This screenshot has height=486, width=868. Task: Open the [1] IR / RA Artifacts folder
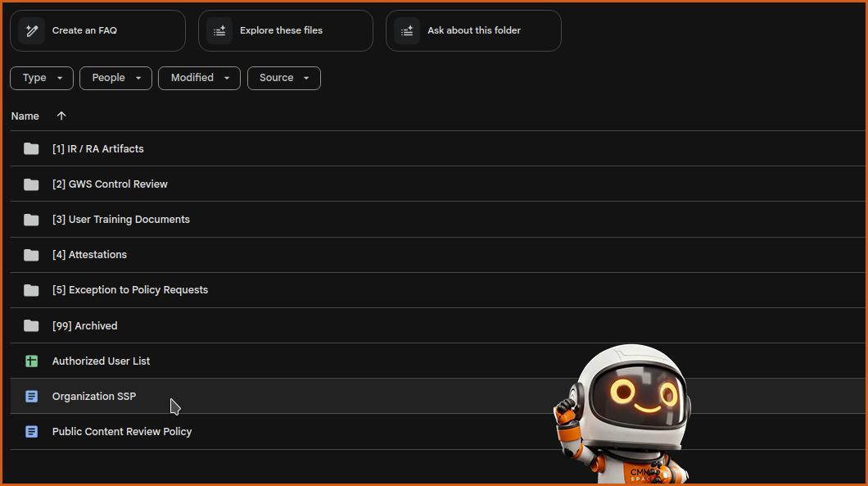pyautogui.click(x=437, y=148)
